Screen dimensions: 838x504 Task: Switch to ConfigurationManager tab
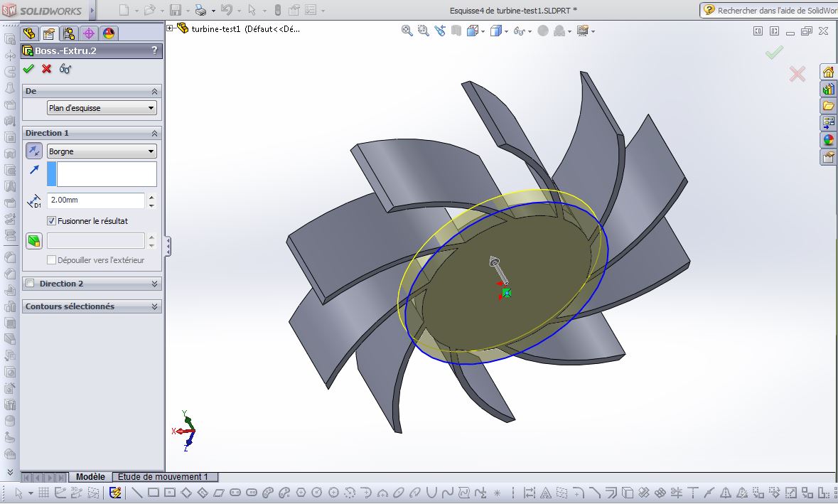pyautogui.click(x=69, y=33)
